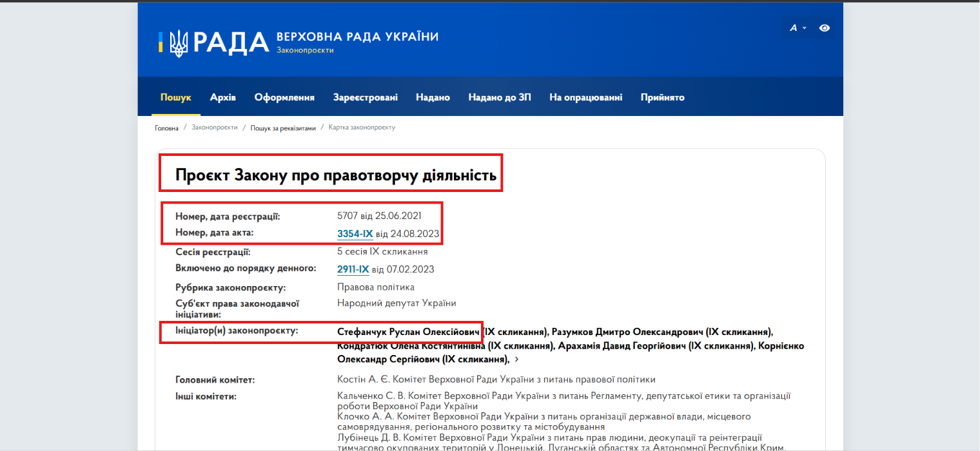Click the Головний комітет label
The width and height of the screenshot is (980, 451).
215,380
